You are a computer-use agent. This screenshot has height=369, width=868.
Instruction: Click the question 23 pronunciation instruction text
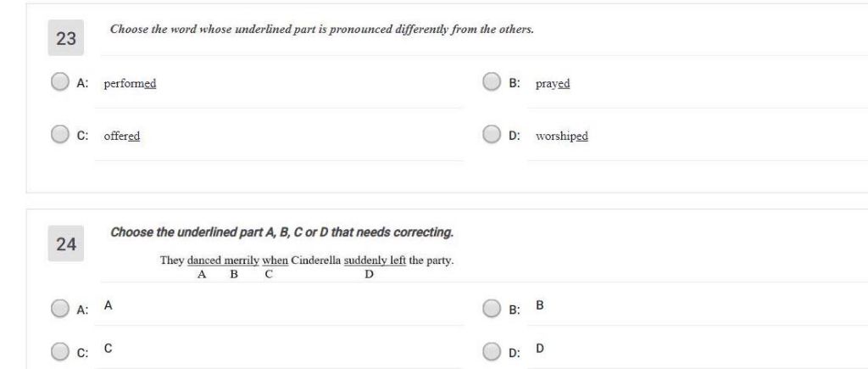click(x=322, y=30)
